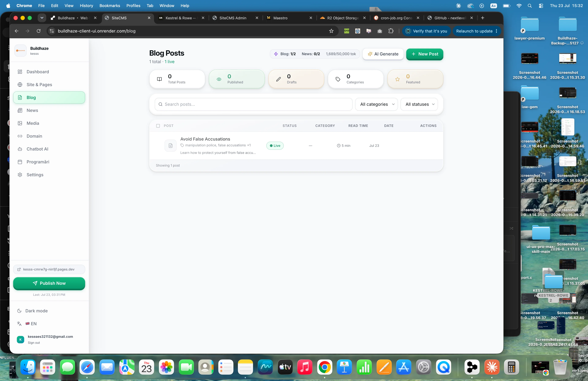Screen dimensions: 588x381
Task: Open the Chrome File menu
Action: click(x=41, y=5)
